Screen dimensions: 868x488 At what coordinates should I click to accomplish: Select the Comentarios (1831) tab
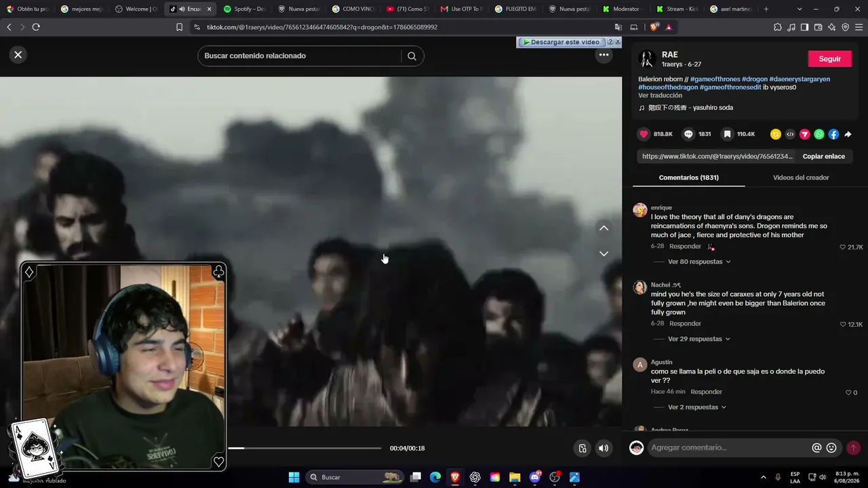click(x=688, y=178)
